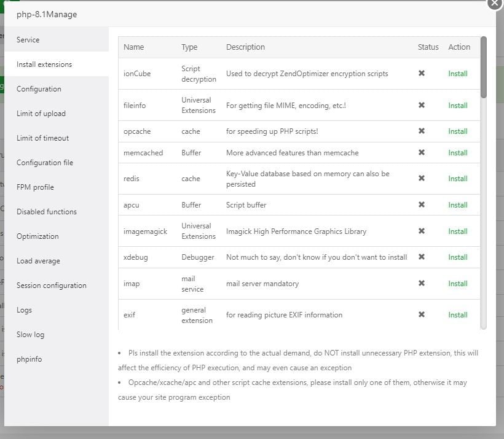Close the php-8.1 Manage dialog
The width and height of the screenshot is (504, 439).
495,2
